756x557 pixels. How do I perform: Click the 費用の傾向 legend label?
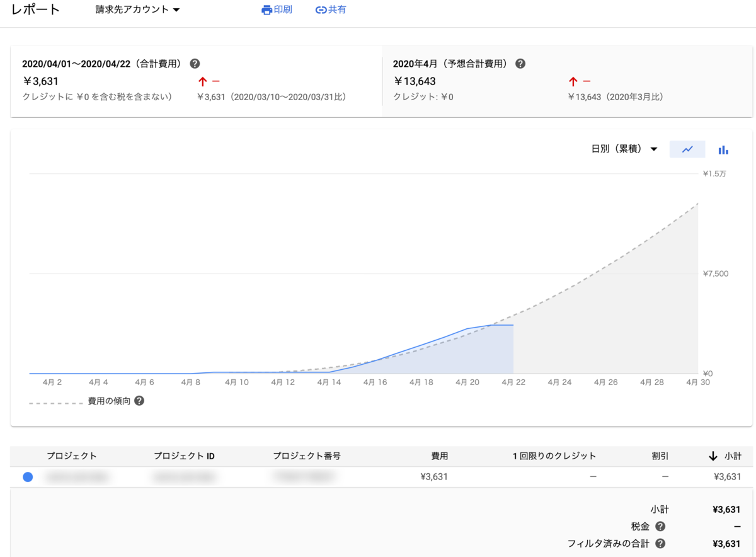point(109,401)
